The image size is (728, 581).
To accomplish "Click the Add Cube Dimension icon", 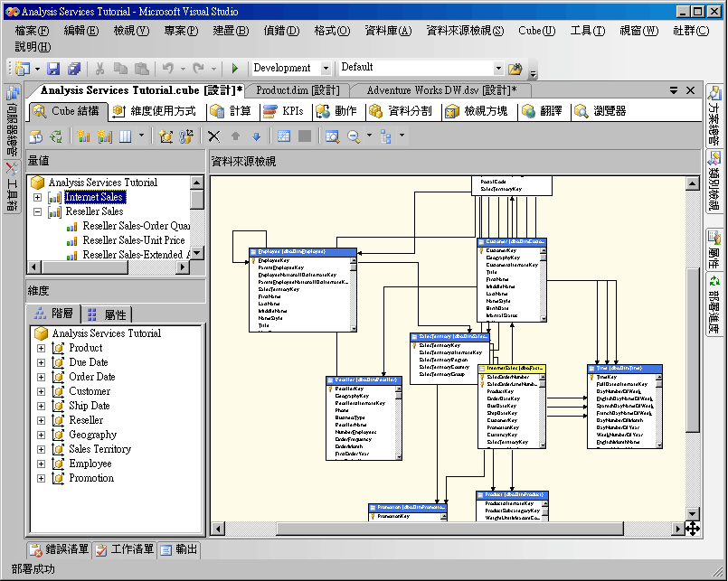I will [x=165, y=136].
